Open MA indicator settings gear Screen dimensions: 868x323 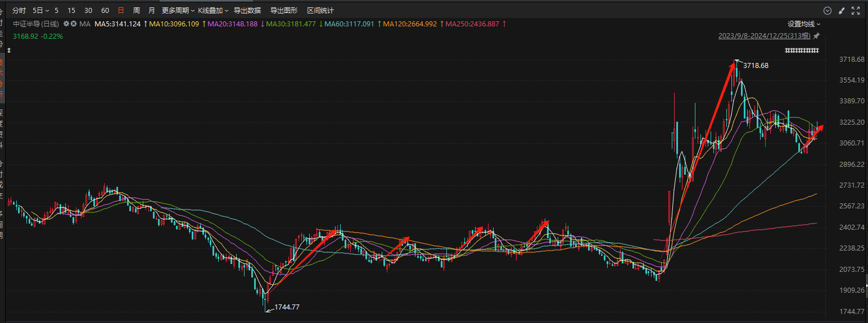(x=66, y=24)
